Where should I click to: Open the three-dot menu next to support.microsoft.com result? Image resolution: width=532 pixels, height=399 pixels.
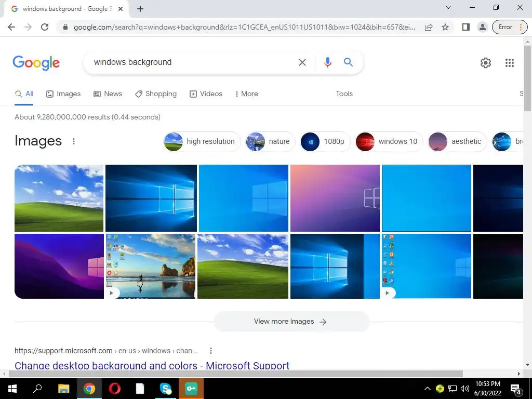(x=211, y=351)
